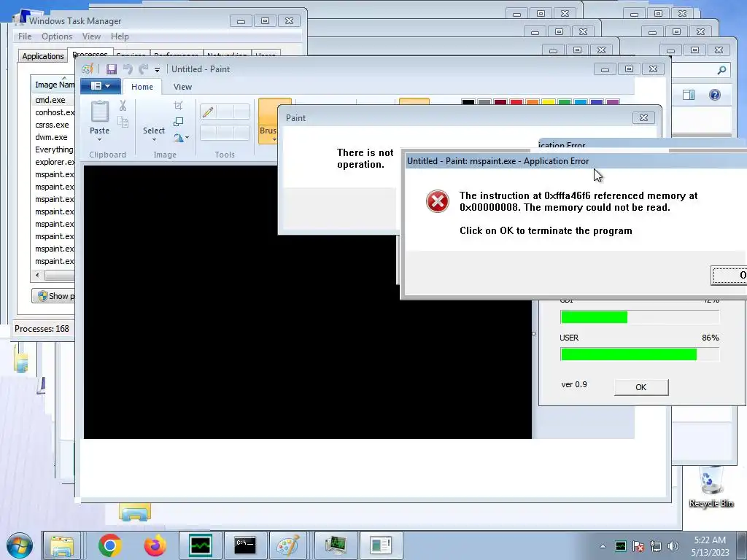Click the Brushes button

pyautogui.click(x=268, y=122)
